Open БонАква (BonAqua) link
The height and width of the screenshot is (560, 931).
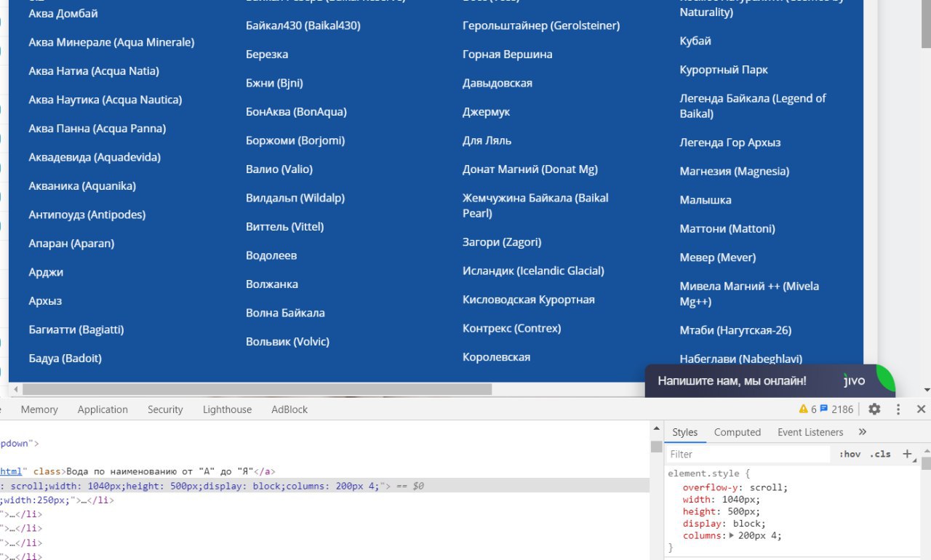pos(296,112)
